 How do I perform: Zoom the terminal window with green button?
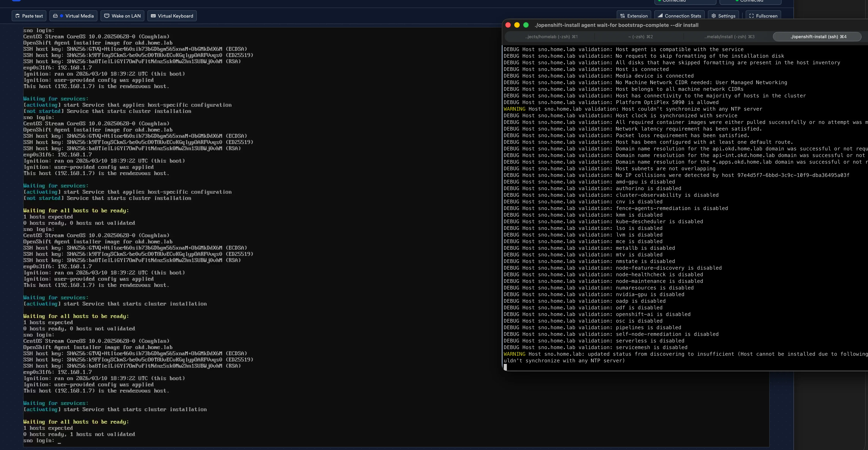[526, 25]
